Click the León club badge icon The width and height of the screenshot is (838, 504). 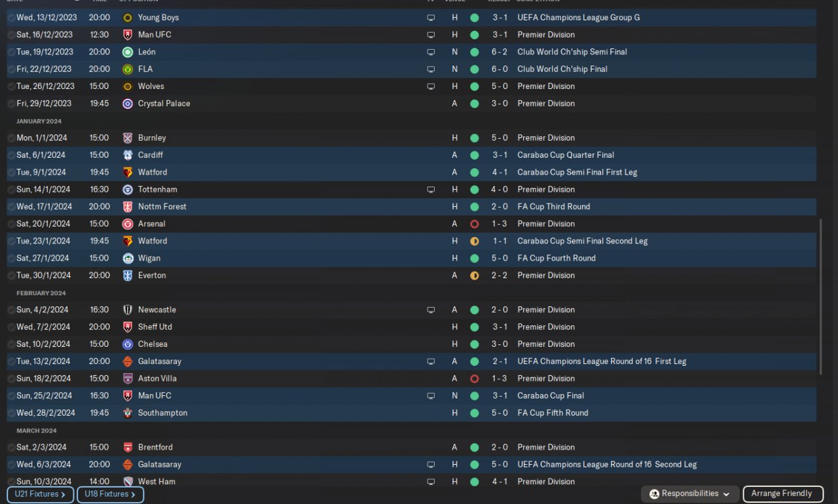point(128,52)
